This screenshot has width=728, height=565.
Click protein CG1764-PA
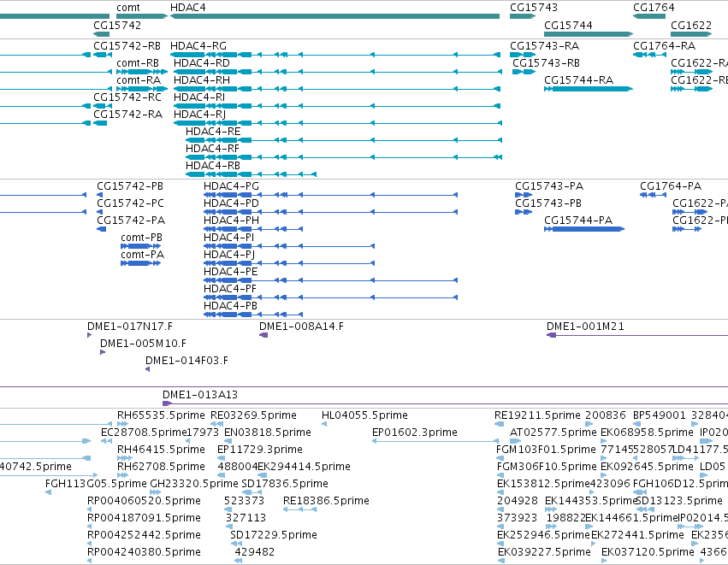click(671, 186)
